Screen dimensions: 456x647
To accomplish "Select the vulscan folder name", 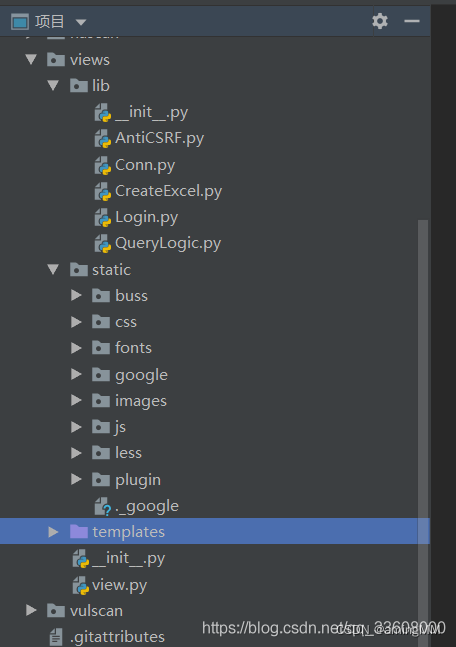I will tap(97, 611).
